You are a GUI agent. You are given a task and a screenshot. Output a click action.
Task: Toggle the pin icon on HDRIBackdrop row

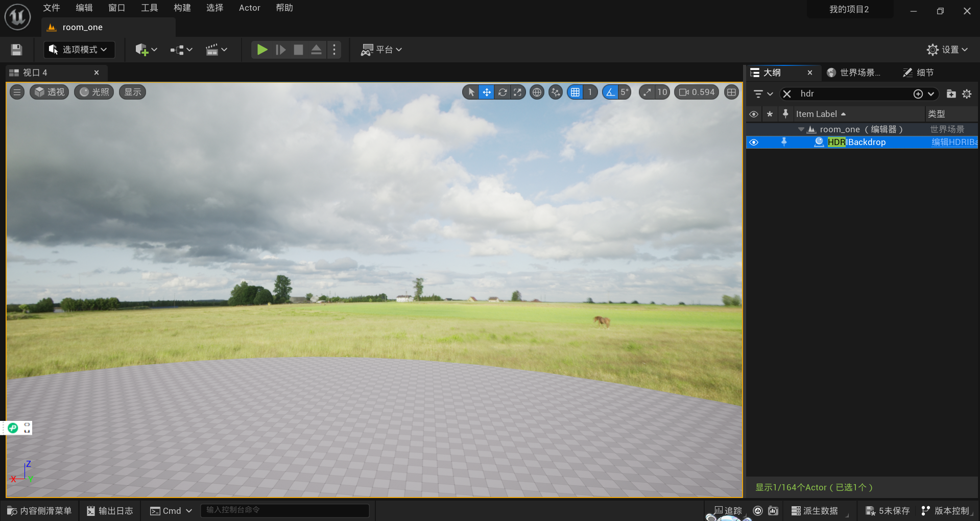784,142
